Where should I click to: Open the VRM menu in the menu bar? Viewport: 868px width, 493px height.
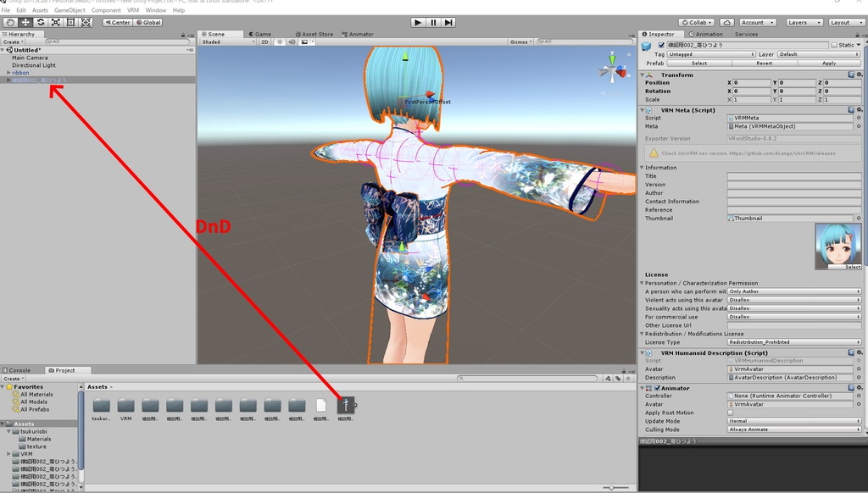[x=132, y=11]
